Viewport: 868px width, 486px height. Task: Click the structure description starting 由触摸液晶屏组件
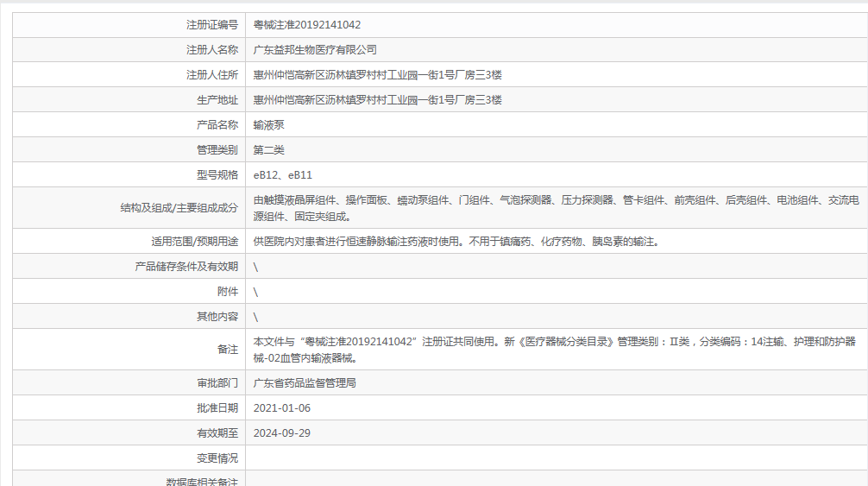point(556,208)
